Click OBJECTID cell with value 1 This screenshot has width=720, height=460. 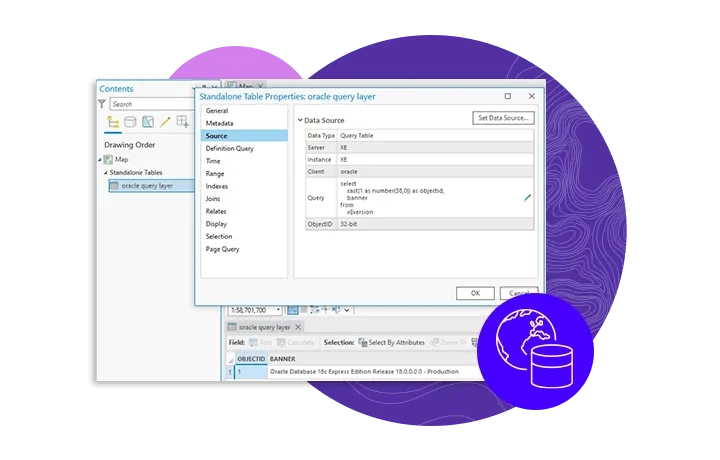pyautogui.click(x=251, y=371)
